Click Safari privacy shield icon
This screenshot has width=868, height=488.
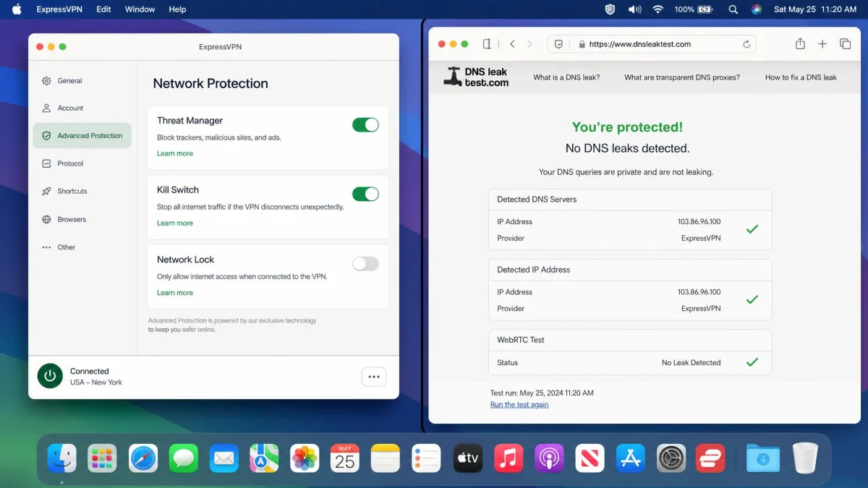point(558,44)
